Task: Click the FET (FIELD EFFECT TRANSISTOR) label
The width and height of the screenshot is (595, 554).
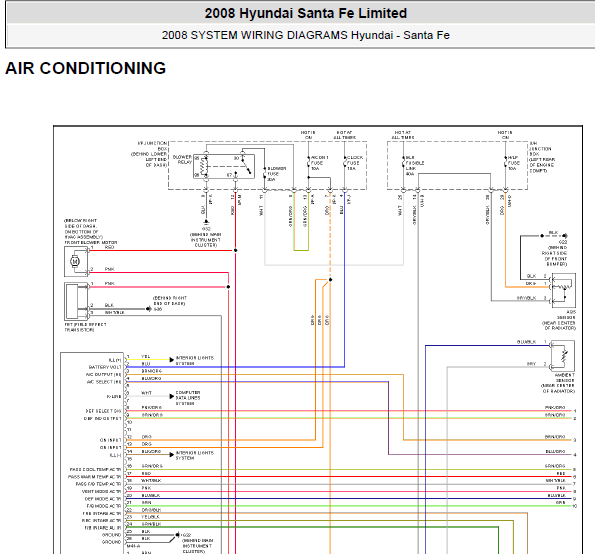Action: tap(85, 327)
